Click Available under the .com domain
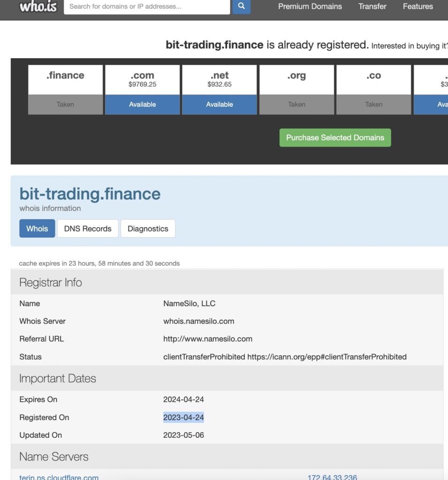 (x=143, y=105)
